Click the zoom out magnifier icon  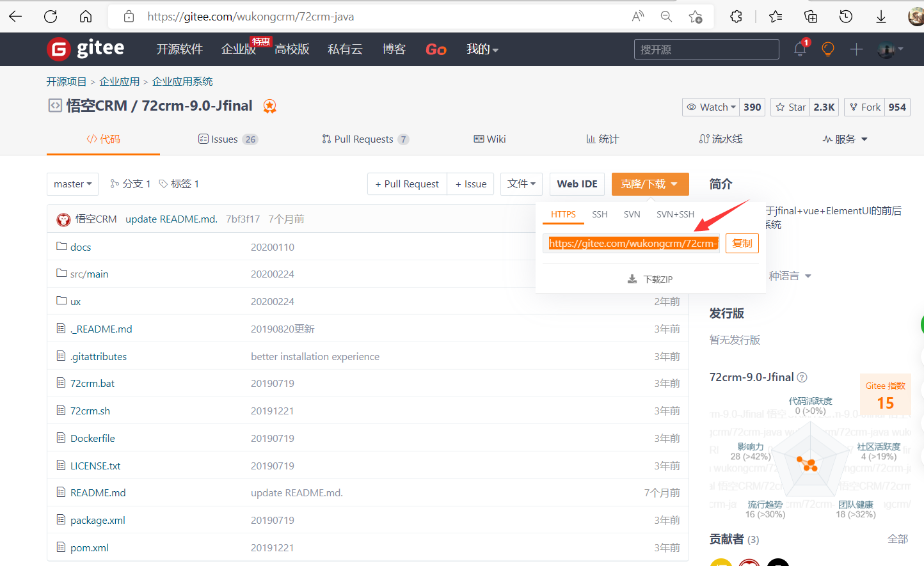click(x=666, y=17)
